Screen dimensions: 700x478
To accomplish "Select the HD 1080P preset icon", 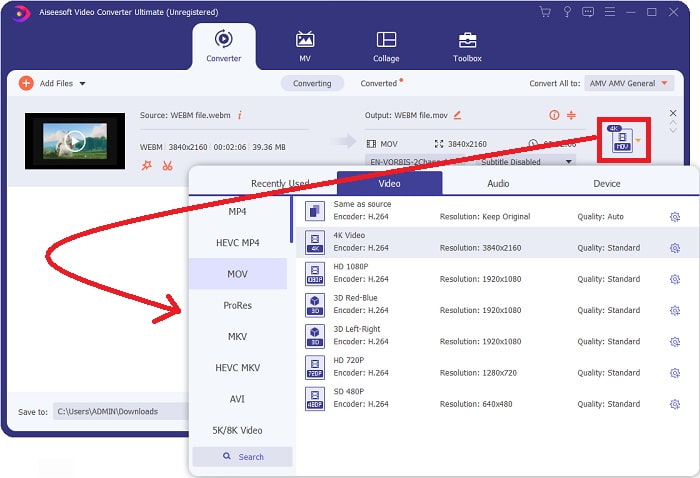I will [x=315, y=273].
